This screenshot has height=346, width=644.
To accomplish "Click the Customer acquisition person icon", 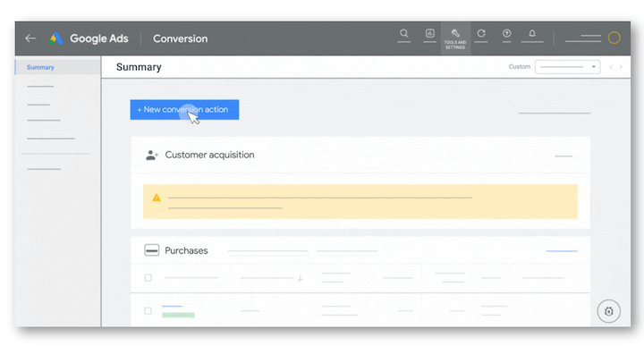I will click(x=152, y=156).
